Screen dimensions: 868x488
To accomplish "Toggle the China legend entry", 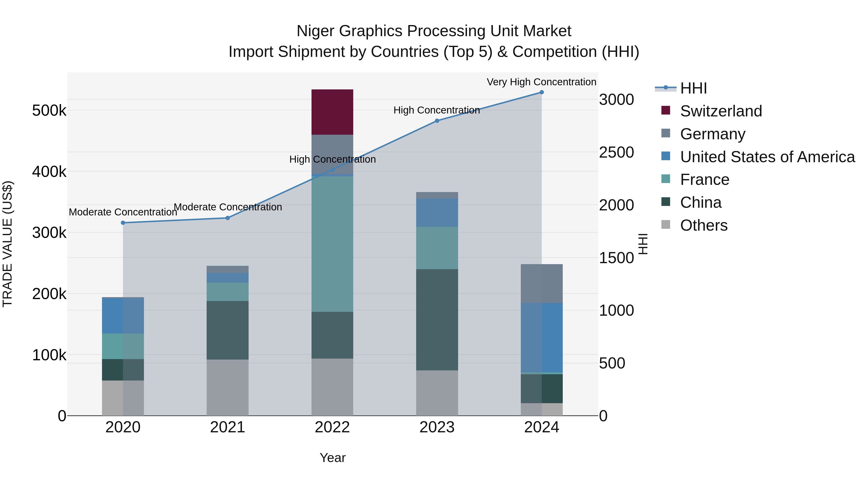I will click(x=692, y=202).
